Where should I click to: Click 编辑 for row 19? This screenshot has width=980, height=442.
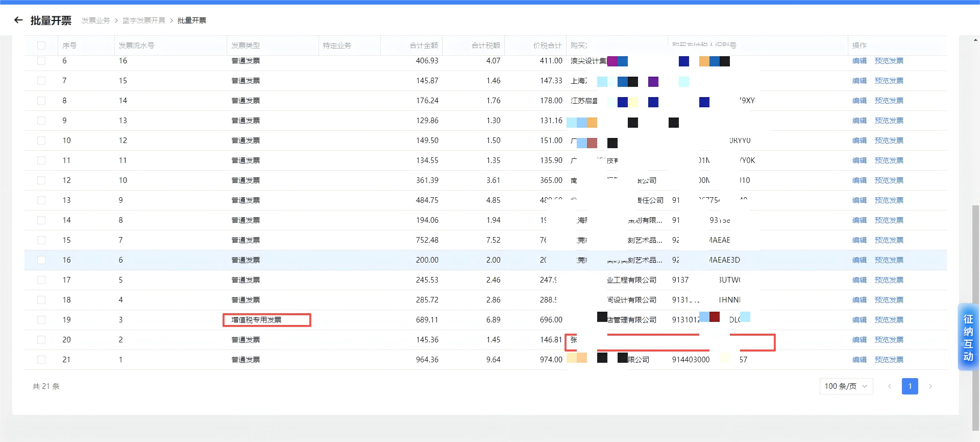click(859, 320)
